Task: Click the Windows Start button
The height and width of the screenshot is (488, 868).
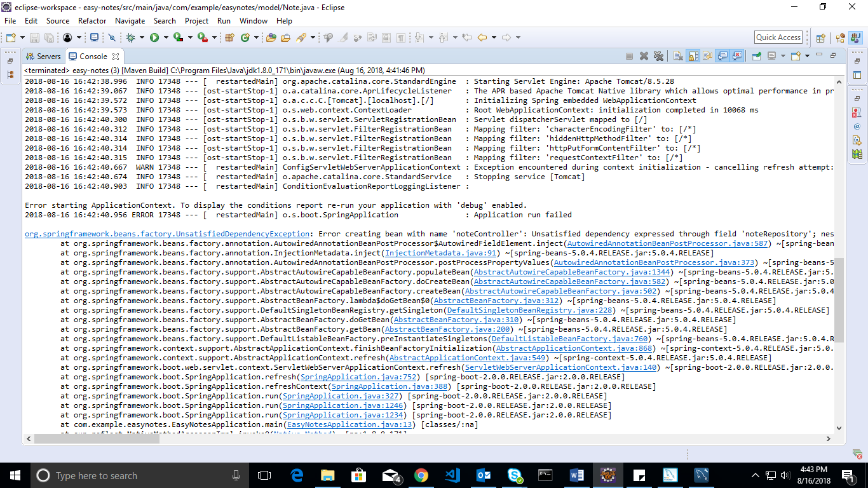Action: pyautogui.click(x=15, y=475)
